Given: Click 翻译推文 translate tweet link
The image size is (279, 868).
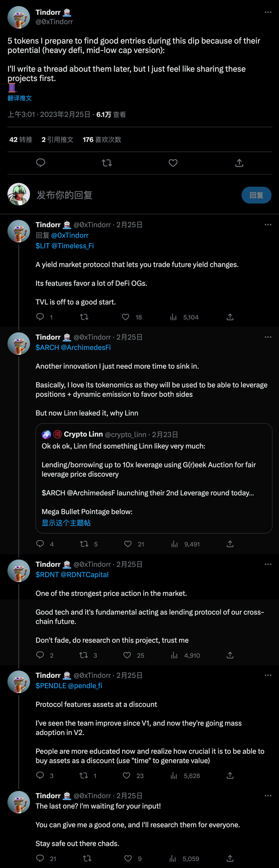Looking at the screenshot, I should coord(20,98).
